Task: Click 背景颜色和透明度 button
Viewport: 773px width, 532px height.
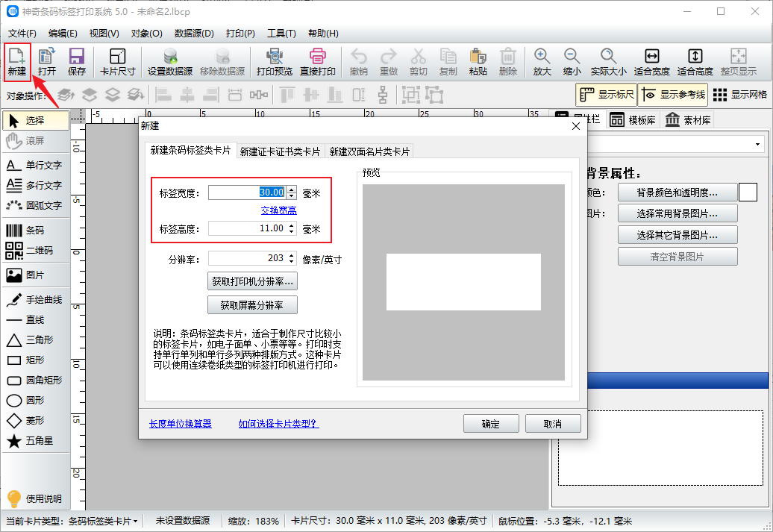Action: click(x=677, y=193)
